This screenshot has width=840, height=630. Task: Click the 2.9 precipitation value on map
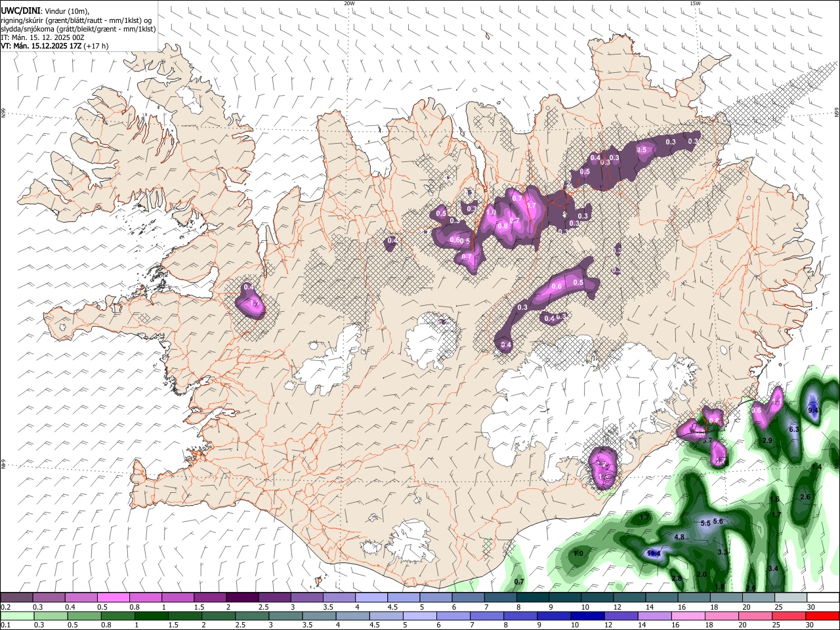767,440
